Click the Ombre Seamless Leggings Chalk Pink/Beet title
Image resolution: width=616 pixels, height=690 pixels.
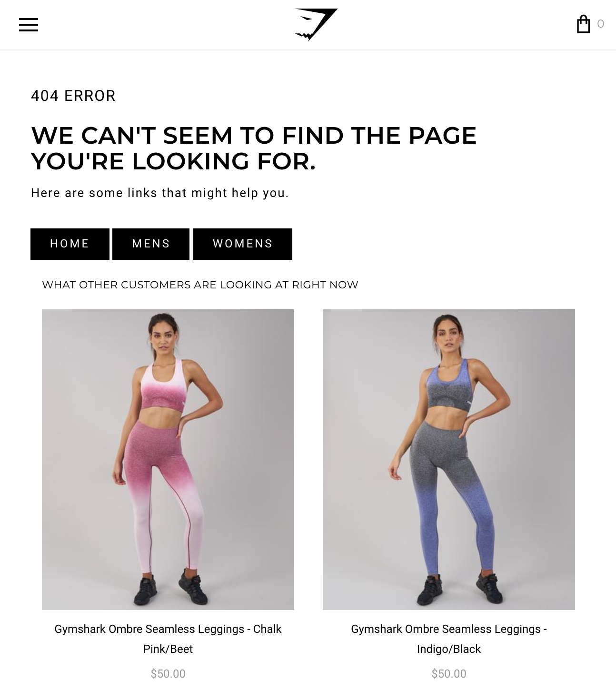pyautogui.click(x=168, y=639)
